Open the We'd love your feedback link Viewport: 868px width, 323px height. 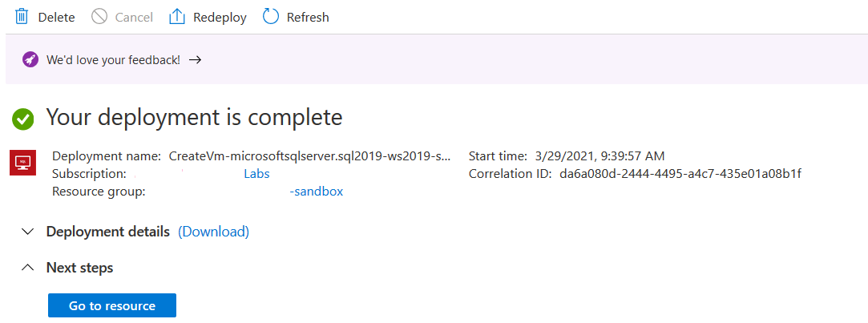113,60
